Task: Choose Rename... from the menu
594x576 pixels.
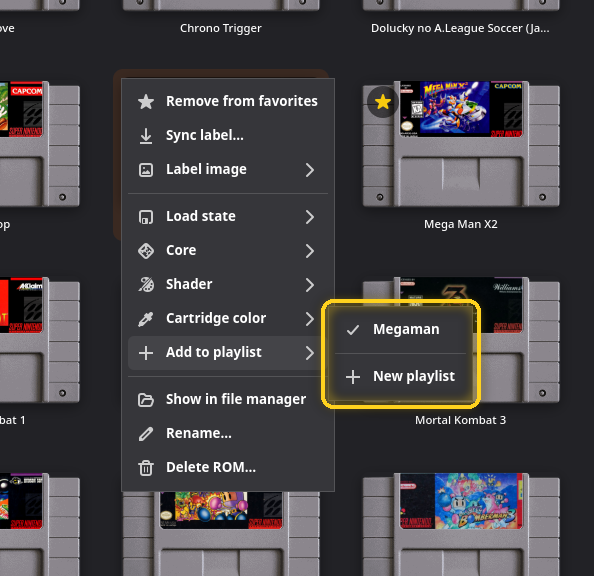Action: point(228,434)
